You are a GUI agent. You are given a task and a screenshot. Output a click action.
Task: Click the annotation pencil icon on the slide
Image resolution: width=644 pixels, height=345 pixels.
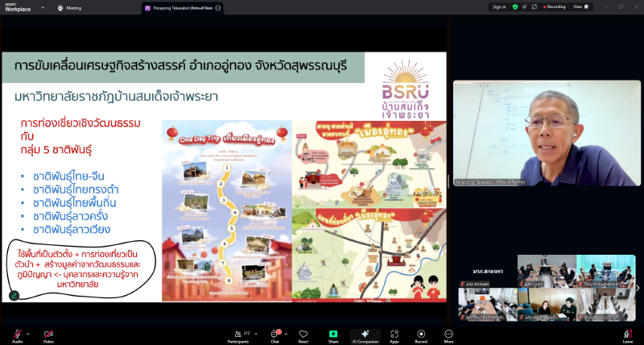(x=14, y=296)
